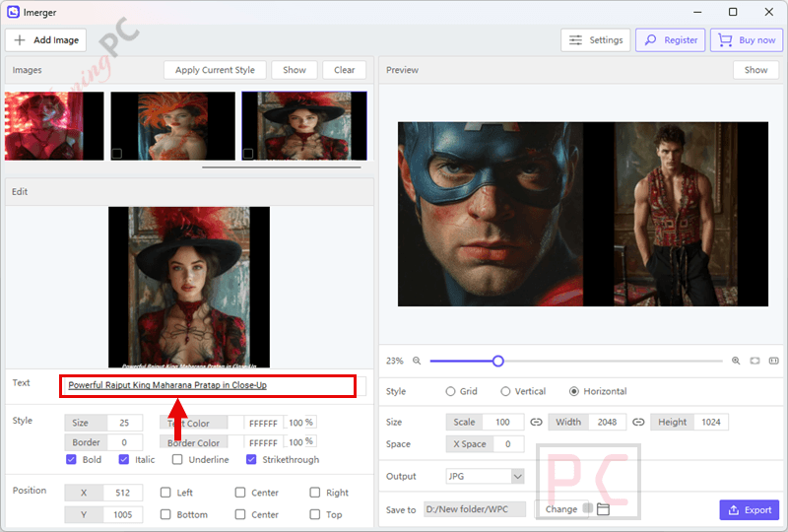This screenshot has height=532, width=788.
Task: Click the X position value field
Action: point(122,493)
